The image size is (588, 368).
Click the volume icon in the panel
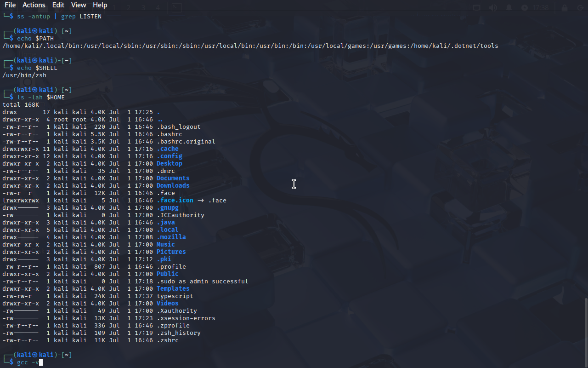[x=493, y=8]
